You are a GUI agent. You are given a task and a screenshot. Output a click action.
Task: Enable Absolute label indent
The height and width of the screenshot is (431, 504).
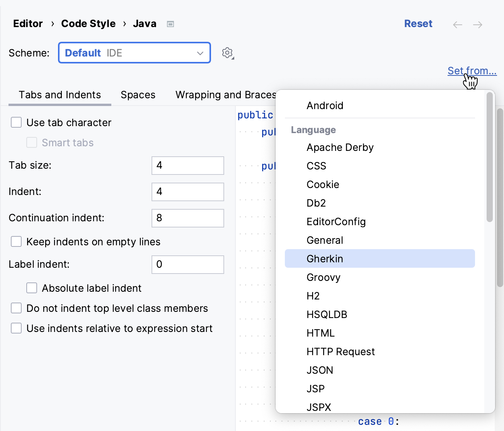point(32,288)
